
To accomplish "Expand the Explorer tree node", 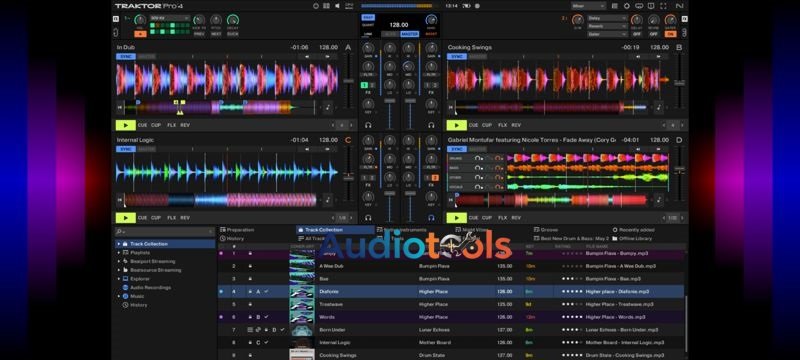I will point(119,279).
